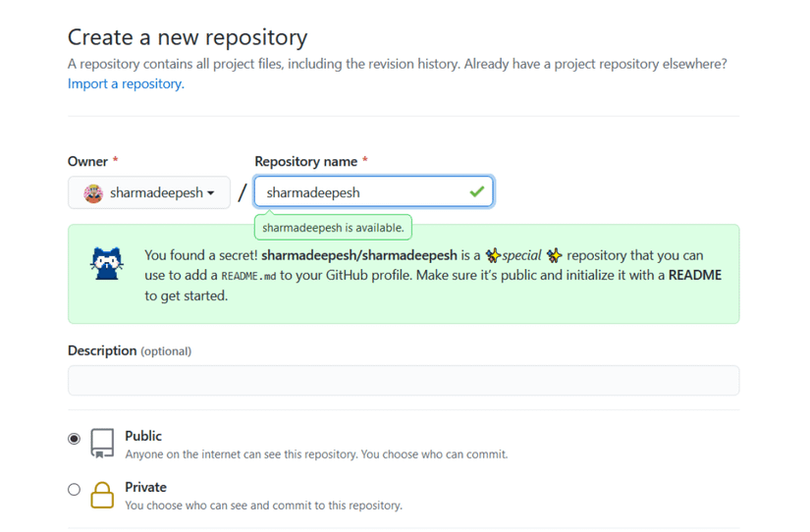Click the sharmadeepesh avatar in Owner button
Image resolution: width=810 pixels, height=532 pixels.
(x=93, y=193)
